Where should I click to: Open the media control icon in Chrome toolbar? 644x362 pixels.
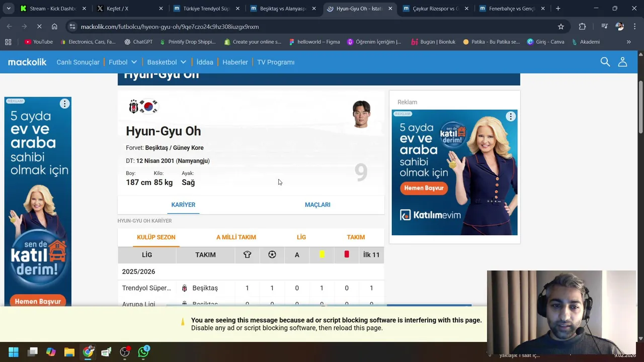604,27
